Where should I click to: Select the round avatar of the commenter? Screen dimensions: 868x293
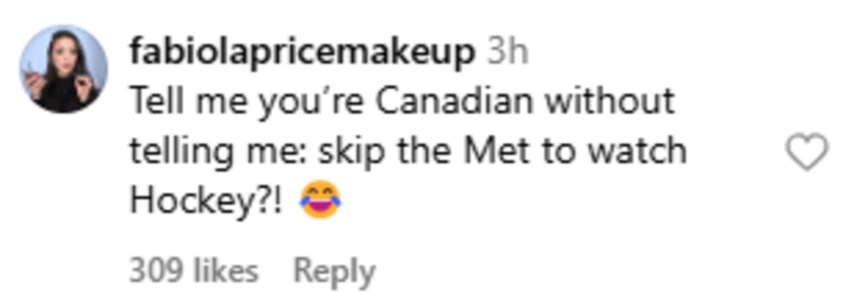pos(64,69)
